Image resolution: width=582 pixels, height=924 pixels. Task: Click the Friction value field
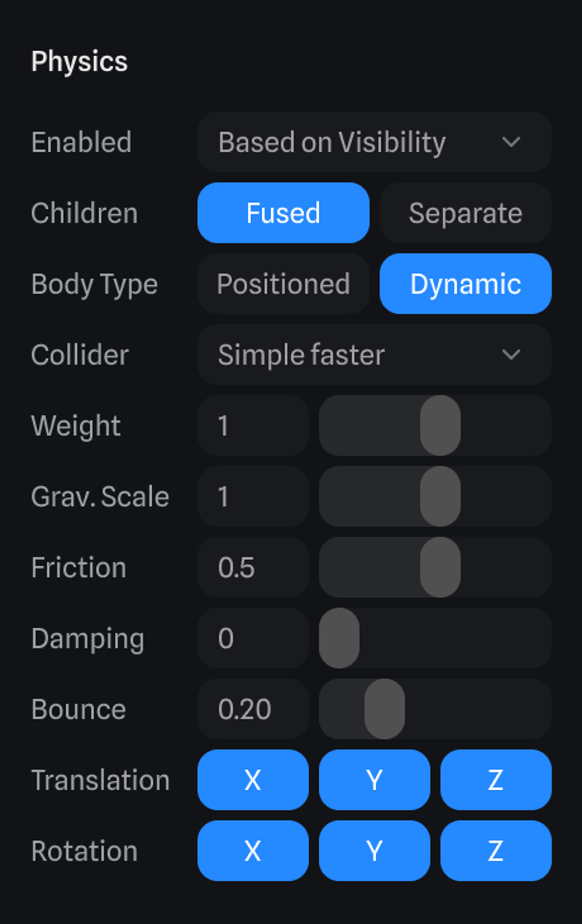253,567
